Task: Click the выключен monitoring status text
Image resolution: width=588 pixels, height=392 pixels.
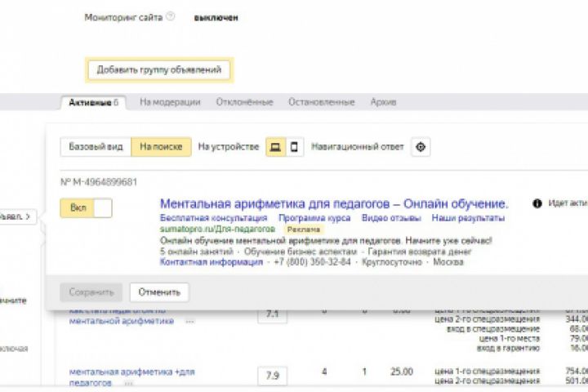Action: tap(216, 18)
